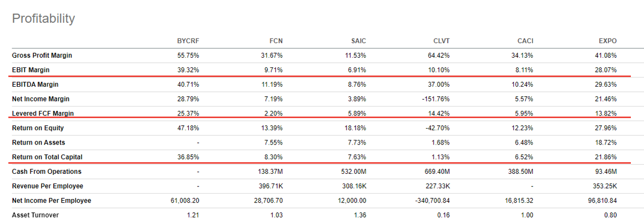The height and width of the screenshot is (222, 644).
Task: Select the SAIC ticker column header
Action: tap(357, 41)
